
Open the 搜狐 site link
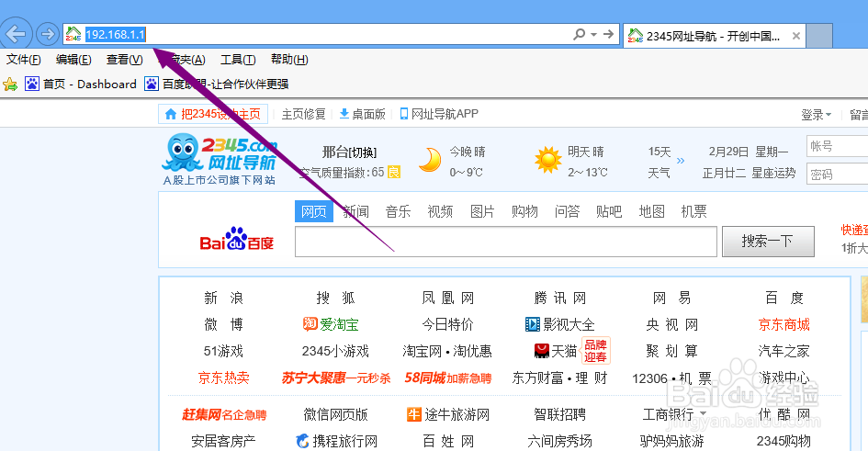pos(335,299)
